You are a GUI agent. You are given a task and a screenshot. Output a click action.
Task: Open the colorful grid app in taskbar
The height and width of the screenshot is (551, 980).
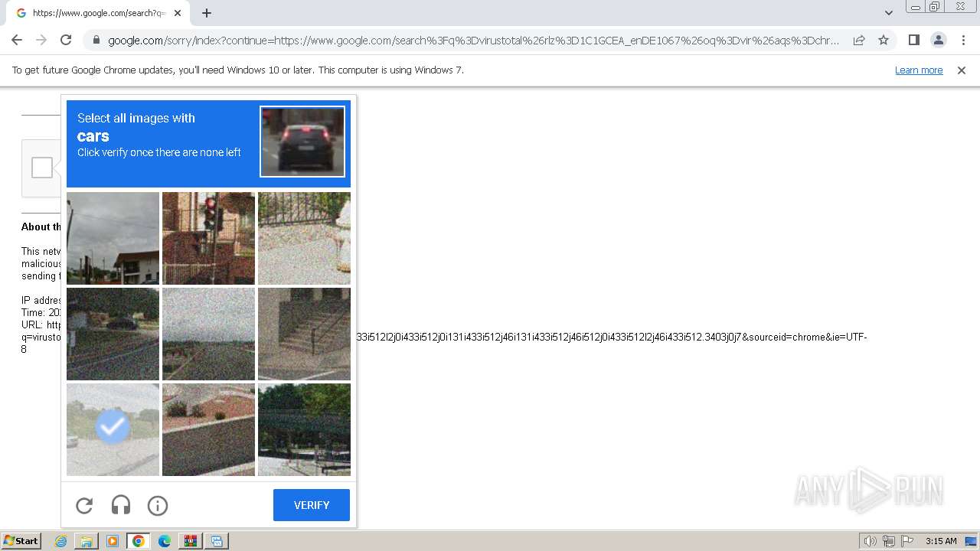(x=191, y=541)
